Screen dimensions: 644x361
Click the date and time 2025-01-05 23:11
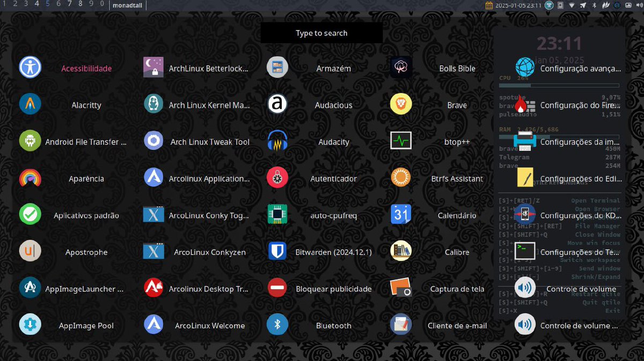[x=517, y=5]
